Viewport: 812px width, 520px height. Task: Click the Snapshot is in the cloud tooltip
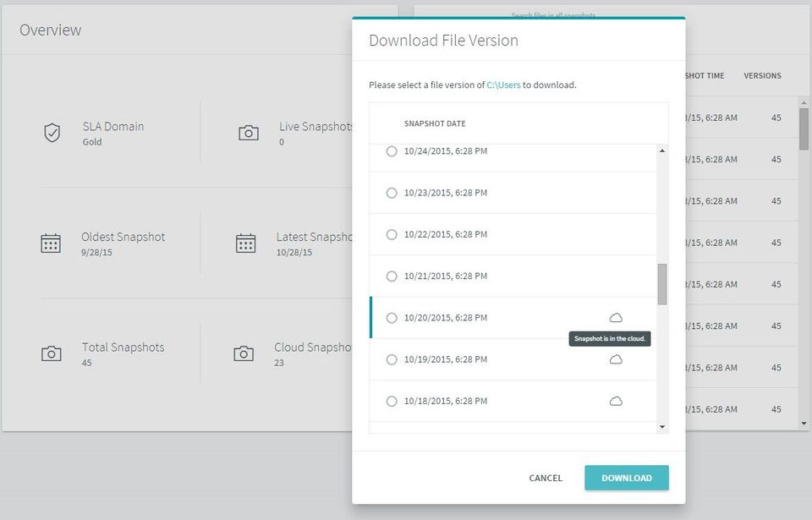tap(610, 339)
